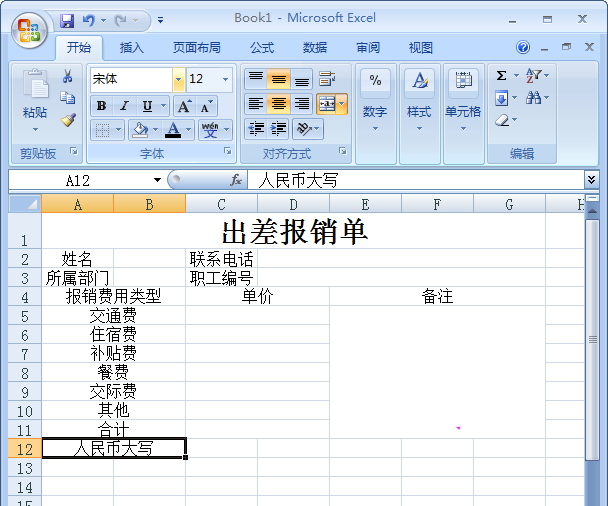Toggle bold formatting
Screen dimensions: 608x506
[102, 106]
